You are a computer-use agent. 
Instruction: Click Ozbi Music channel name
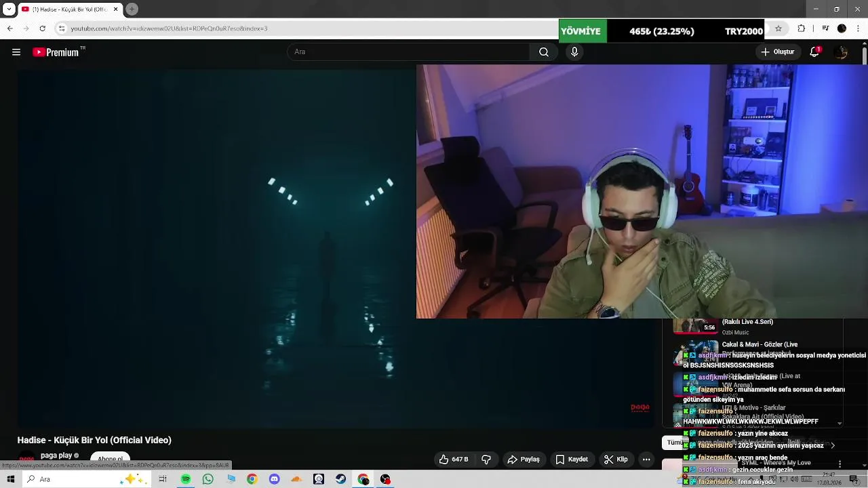pos(736,333)
